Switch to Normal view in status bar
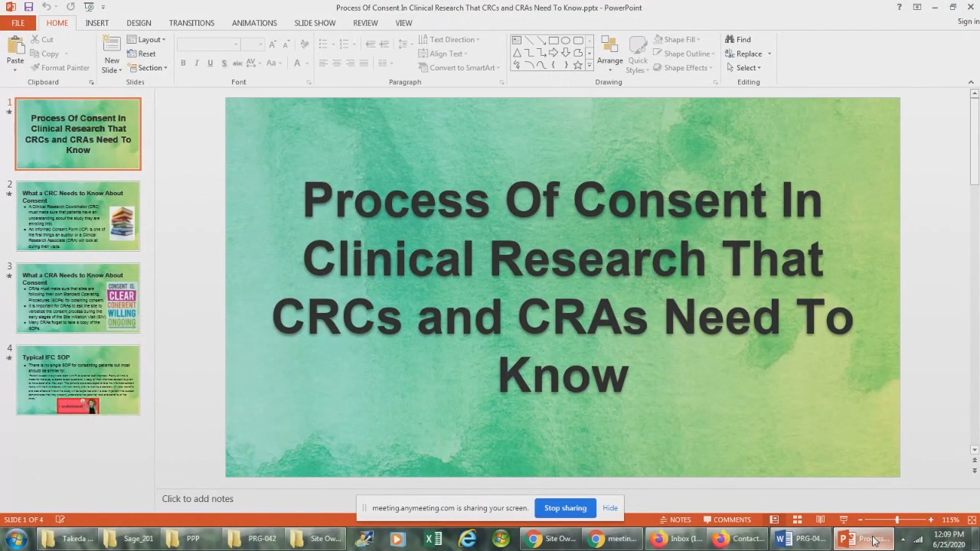The image size is (980, 551). click(774, 520)
